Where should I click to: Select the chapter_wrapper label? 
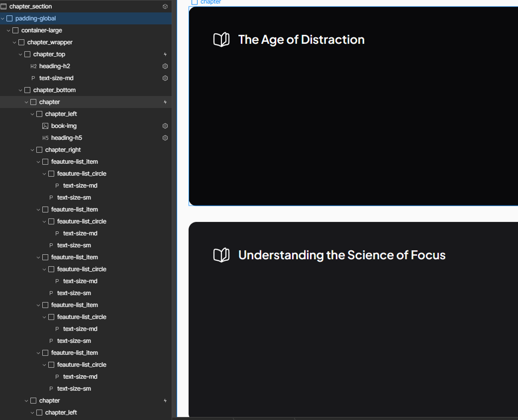(x=50, y=42)
